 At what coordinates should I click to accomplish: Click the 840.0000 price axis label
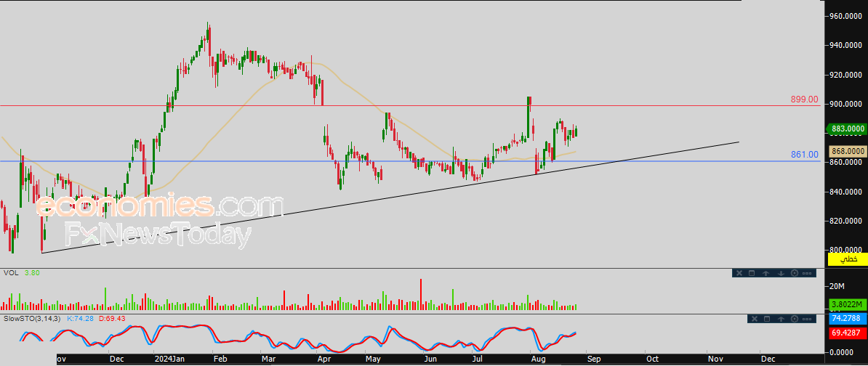click(x=848, y=192)
